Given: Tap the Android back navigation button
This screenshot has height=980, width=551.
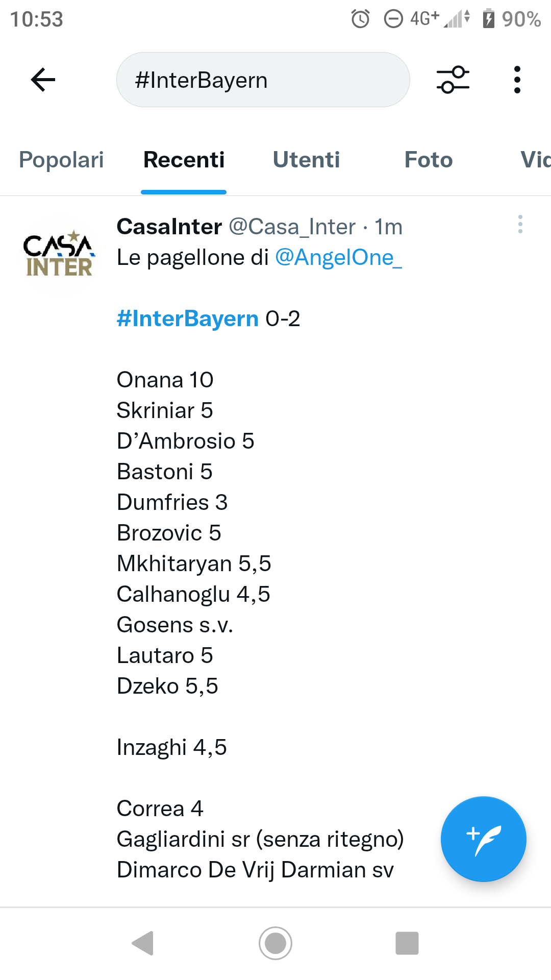Looking at the screenshot, I should coord(143,943).
